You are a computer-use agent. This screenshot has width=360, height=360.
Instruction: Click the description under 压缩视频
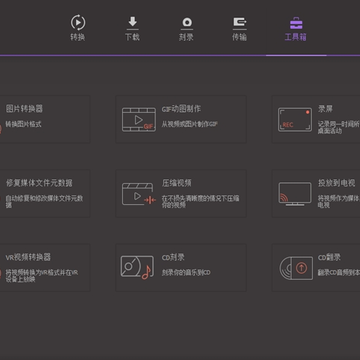pos(201,202)
